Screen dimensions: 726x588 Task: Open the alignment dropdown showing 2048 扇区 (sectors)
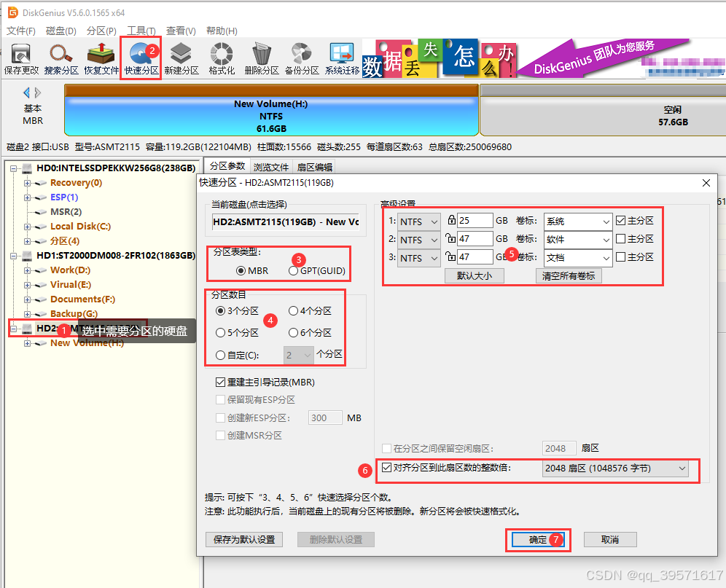(x=615, y=469)
